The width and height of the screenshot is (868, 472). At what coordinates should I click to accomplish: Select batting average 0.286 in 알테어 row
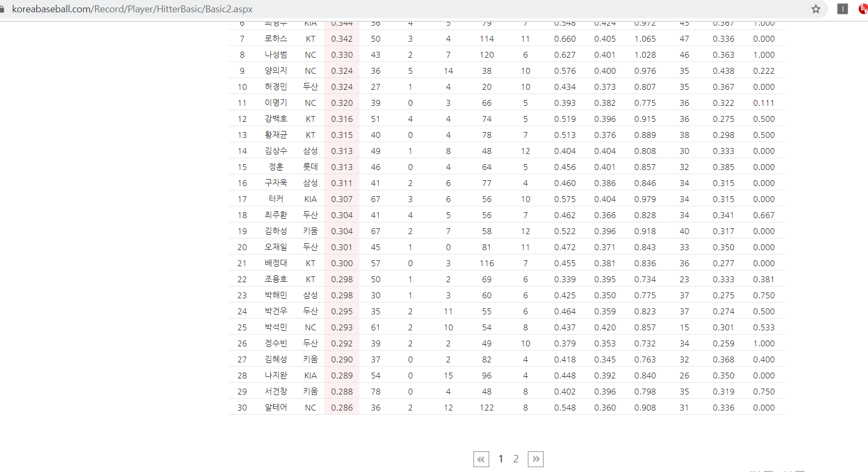[x=342, y=407]
